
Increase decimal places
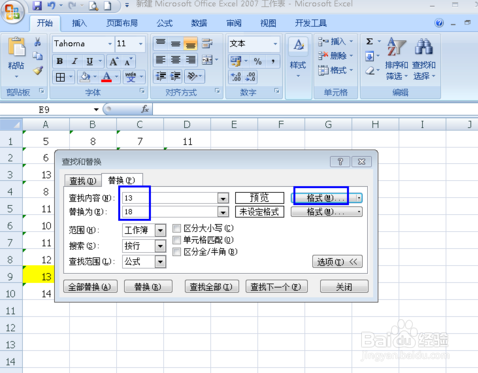point(236,77)
